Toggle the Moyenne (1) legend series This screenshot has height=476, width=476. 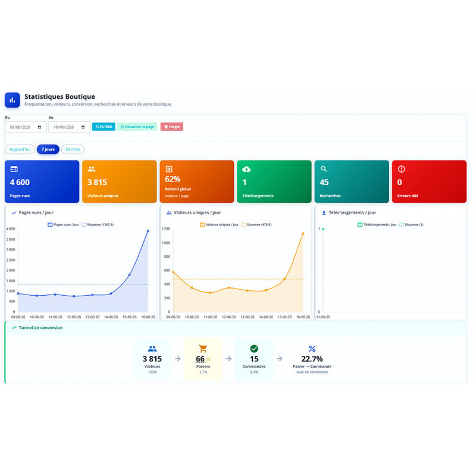[x=411, y=225]
